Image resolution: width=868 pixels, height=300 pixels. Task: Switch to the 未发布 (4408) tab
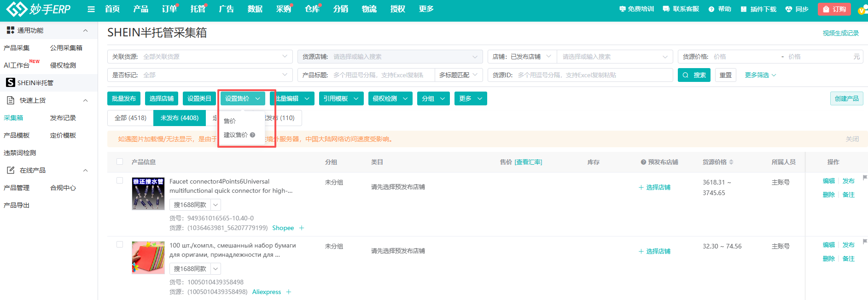(x=180, y=118)
